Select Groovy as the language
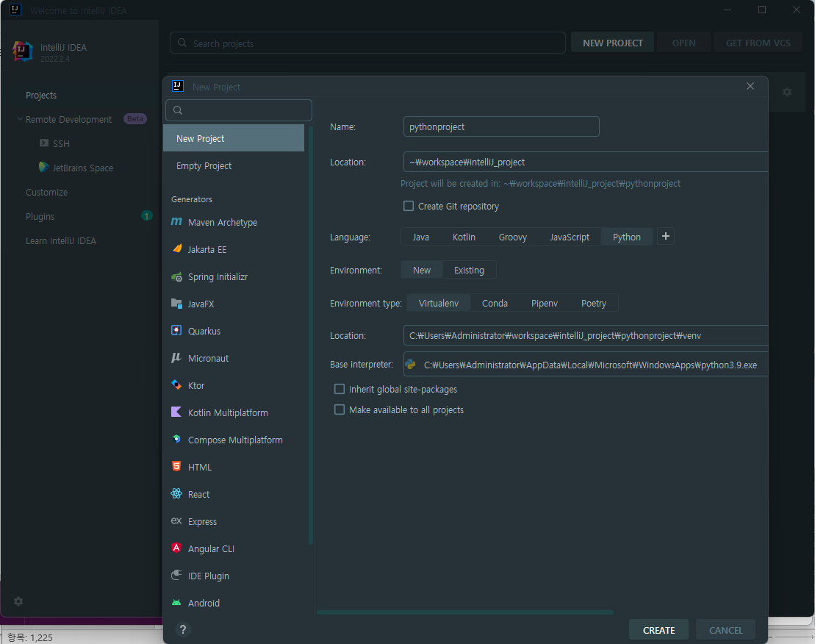Image resolution: width=815 pixels, height=644 pixels. (512, 237)
